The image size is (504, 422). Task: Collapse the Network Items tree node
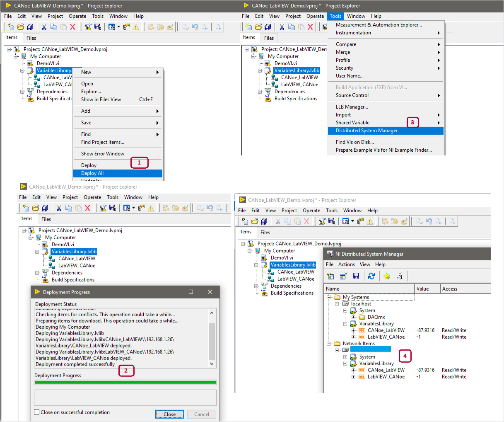(x=328, y=344)
